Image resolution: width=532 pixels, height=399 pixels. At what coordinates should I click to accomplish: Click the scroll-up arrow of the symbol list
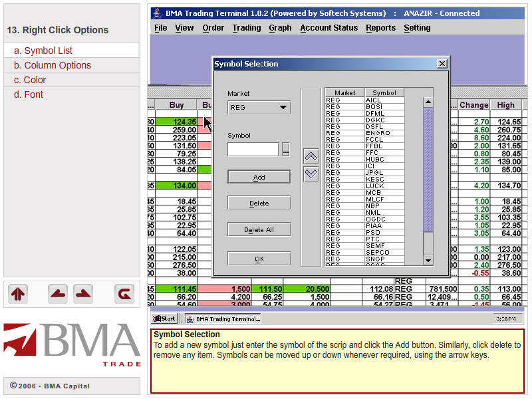click(x=428, y=102)
